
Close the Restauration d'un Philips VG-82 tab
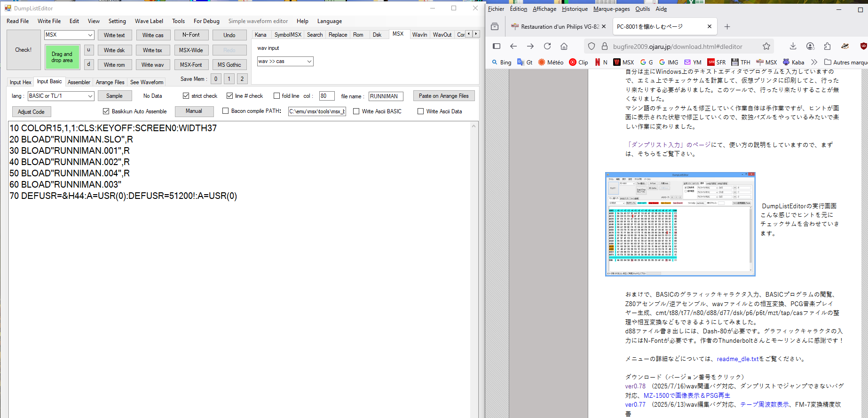pyautogui.click(x=604, y=27)
